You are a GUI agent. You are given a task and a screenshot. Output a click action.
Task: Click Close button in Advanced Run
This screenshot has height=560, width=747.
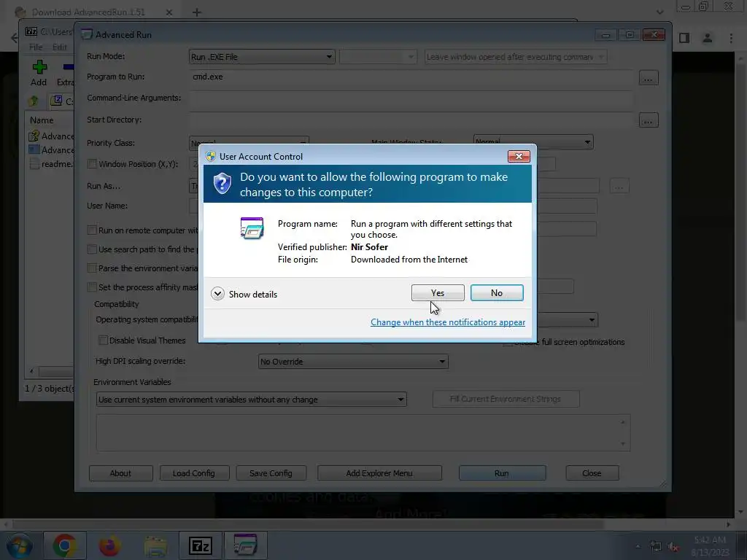pyautogui.click(x=592, y=473)
